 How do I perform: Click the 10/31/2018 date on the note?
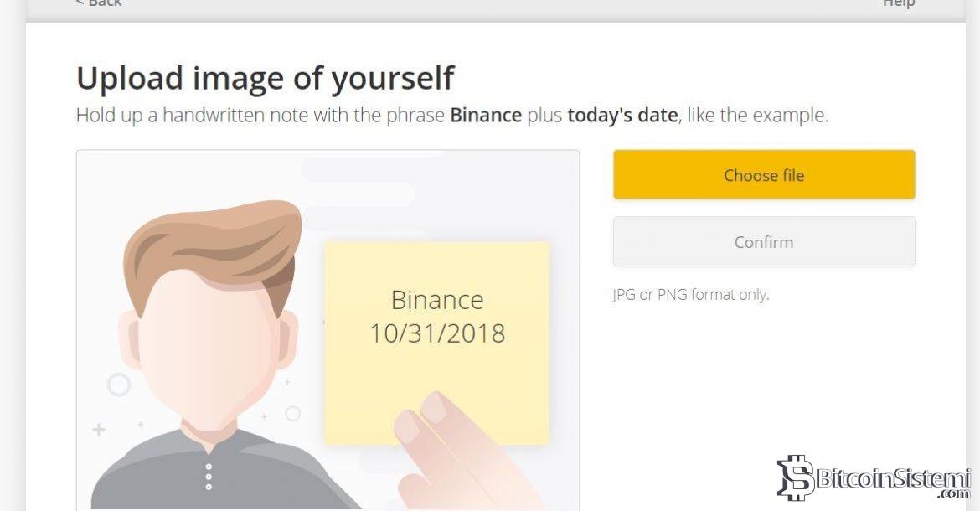click(437, 333)
